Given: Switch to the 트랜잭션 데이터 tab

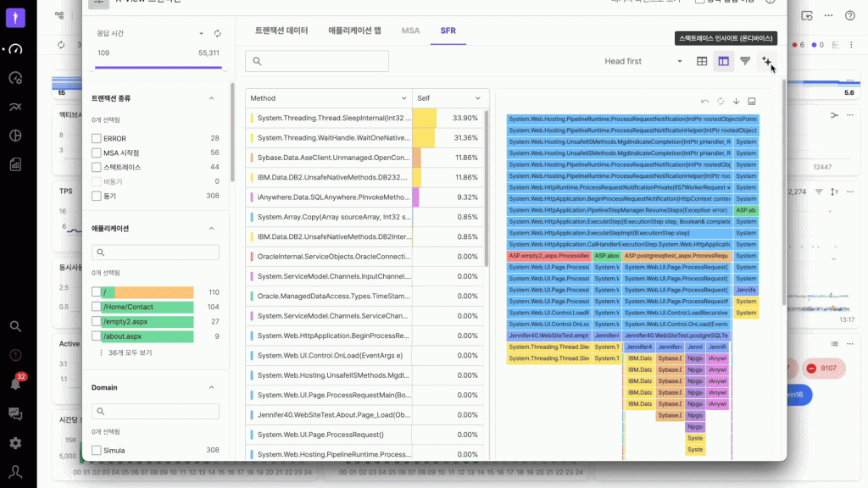Looking at the screenshot, I should click(281, 30).
